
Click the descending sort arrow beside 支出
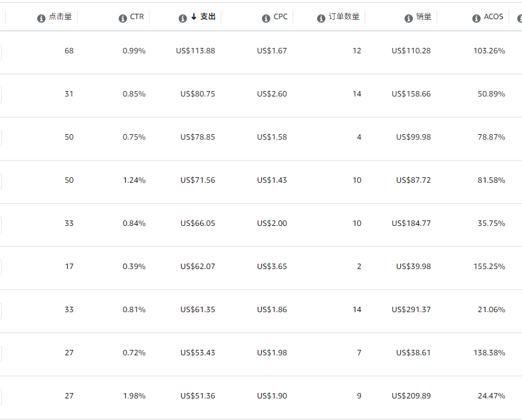pos(194,17)
